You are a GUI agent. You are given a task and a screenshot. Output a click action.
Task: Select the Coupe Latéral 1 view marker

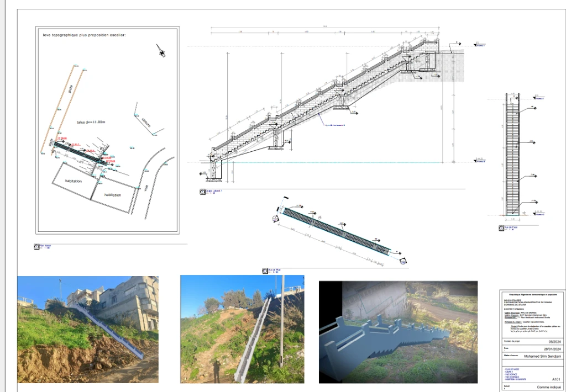(202, 192)
